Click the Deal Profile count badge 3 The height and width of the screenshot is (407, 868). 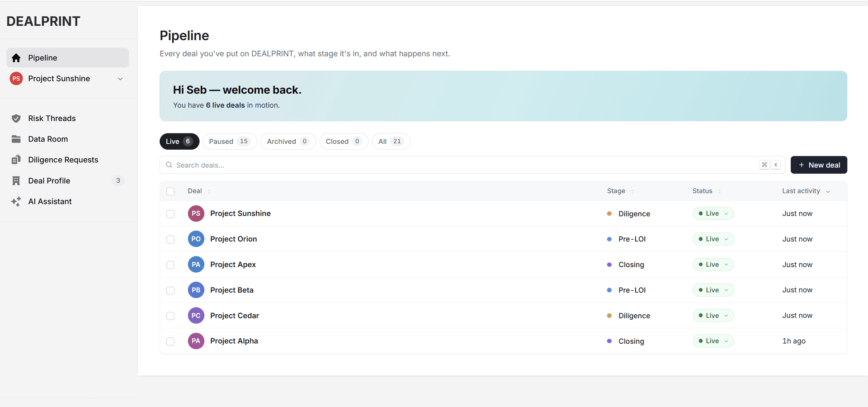pos(118,180)
